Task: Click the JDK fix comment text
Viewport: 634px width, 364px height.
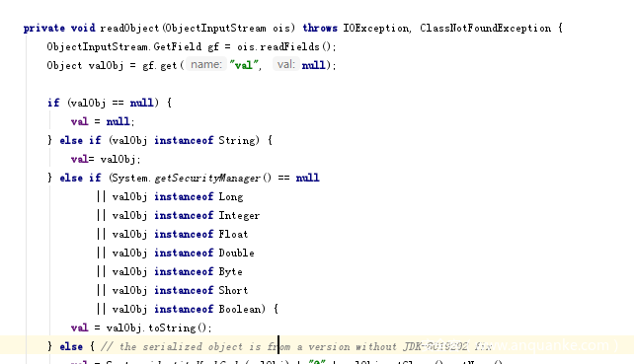Action: coord(296,346)
